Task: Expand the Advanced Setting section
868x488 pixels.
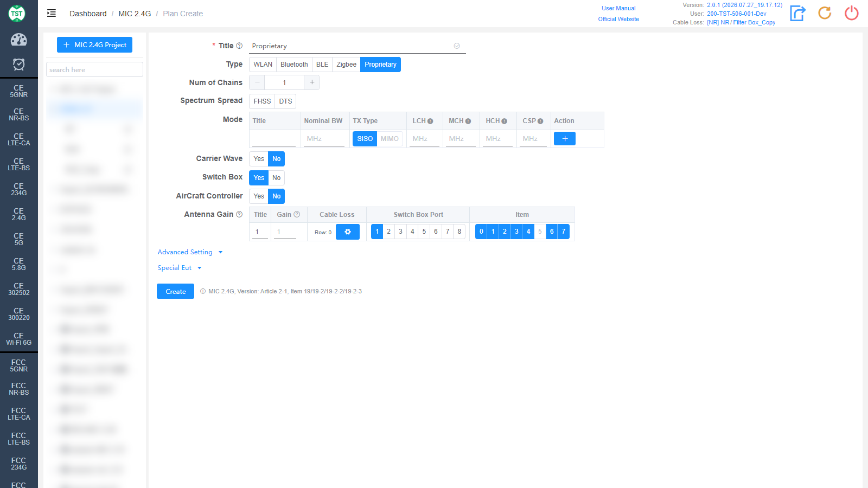Action: (x=190, y=252)
